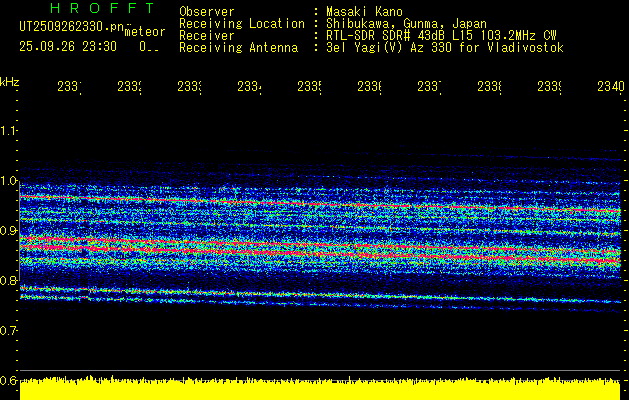
Task: Click the 'Receiving Location' label
Action: (x=242, y=24)
